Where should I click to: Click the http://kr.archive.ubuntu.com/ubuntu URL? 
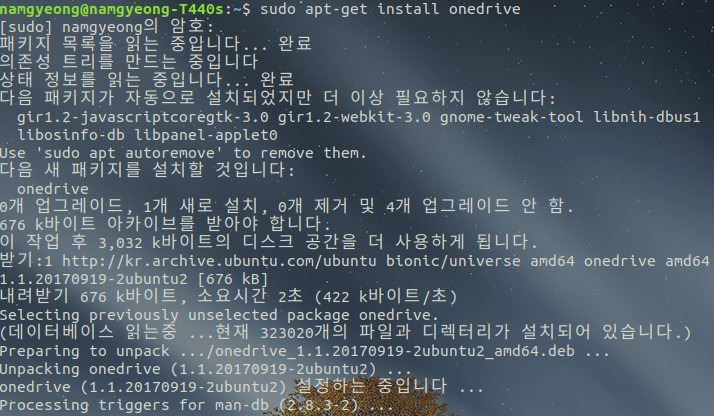pos(219,261)
